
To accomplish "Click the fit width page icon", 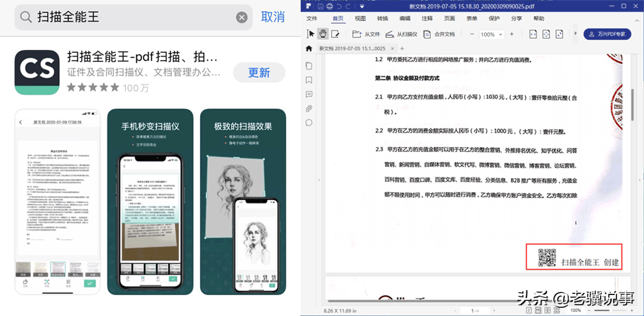I will coord(533,34).
